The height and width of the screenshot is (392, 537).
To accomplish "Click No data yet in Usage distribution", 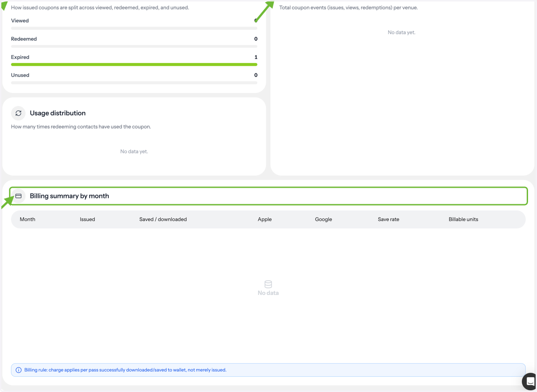I will pyautogui.click(x=134, y=152).
